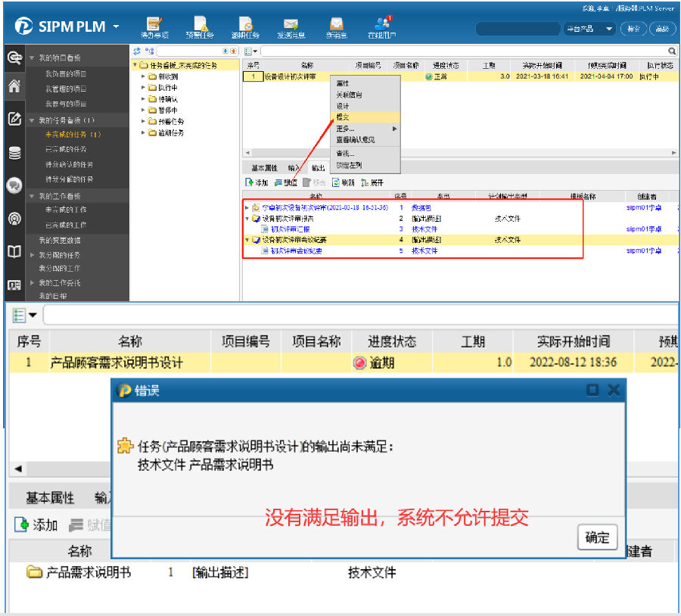Click the database icon in left sidebar
The image size is (681, 616).
click(14, 153)
